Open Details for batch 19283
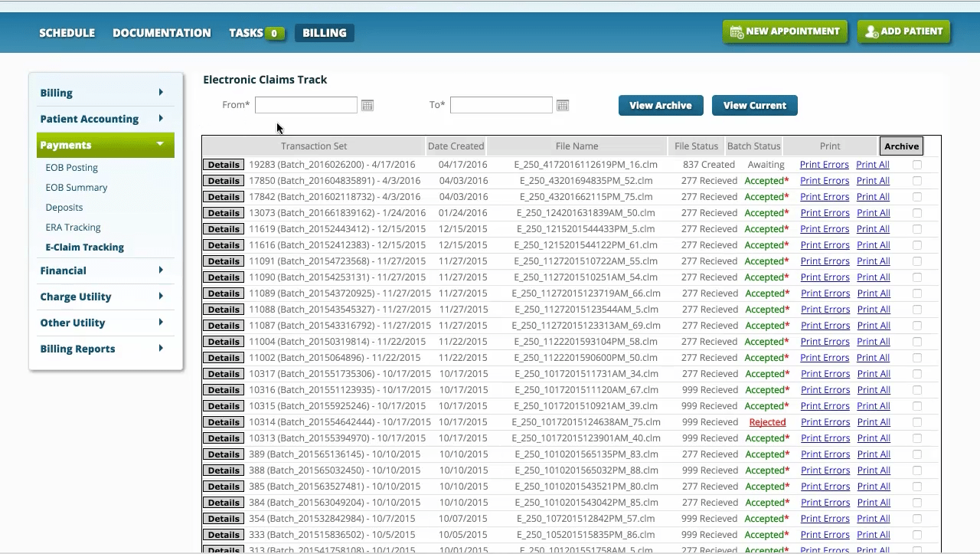Image resolution: width=980 pixels, height=554 pixels. (x=224, y=165)
